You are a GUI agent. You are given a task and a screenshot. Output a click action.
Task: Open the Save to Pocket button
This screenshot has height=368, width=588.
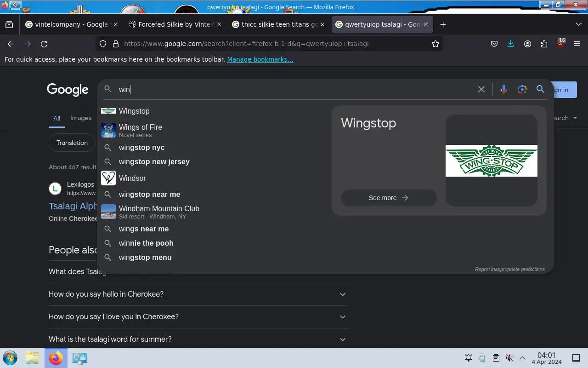(x=494, y=44)
